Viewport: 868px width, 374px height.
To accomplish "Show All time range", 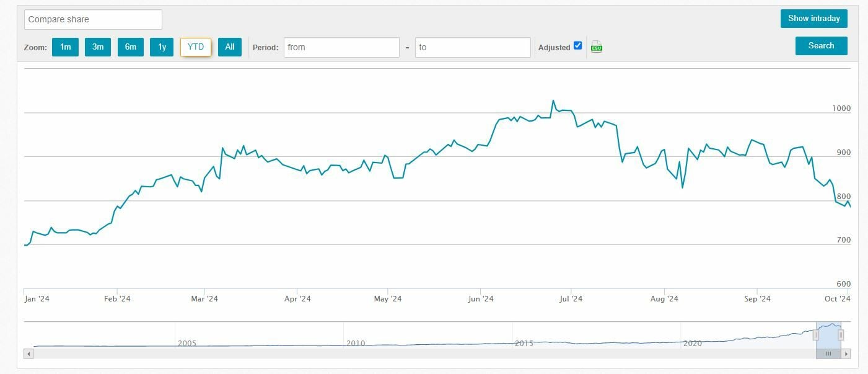I will [x=230, y=47].
